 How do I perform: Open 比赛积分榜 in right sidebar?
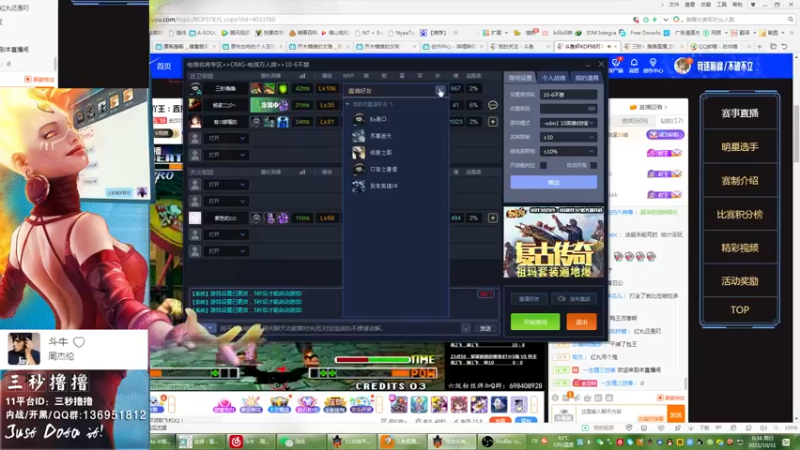coord(740,214)
